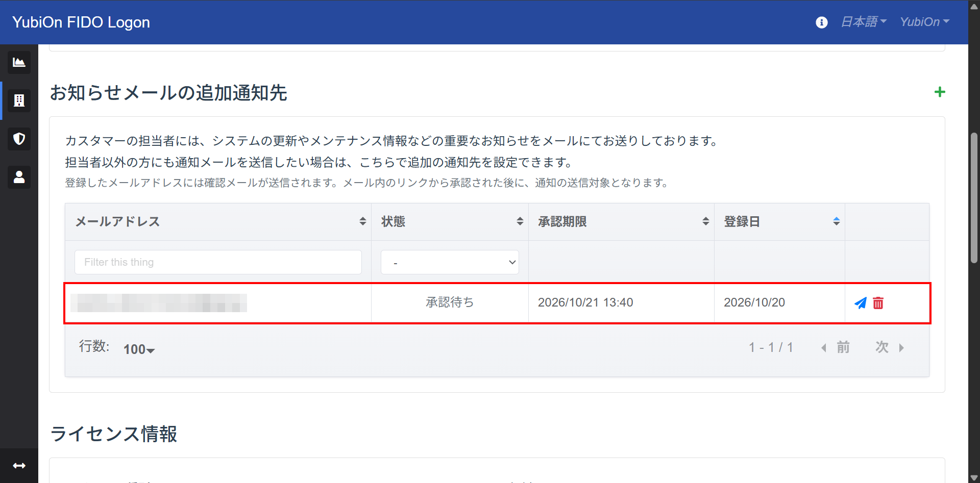Add a notification address with green plus
The image size is (980, 483).
tap(940, 92)
